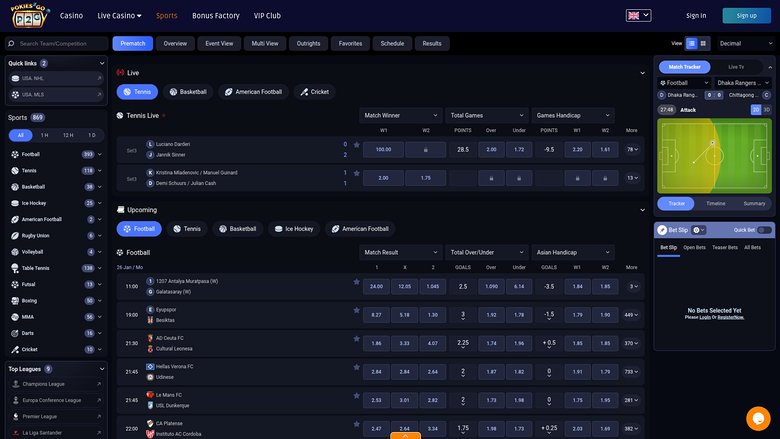Screen dimensions: 780x439
Task: Favorite the AD Ceuta FC star
Action: pyautogui.click(x=357, y=339)
